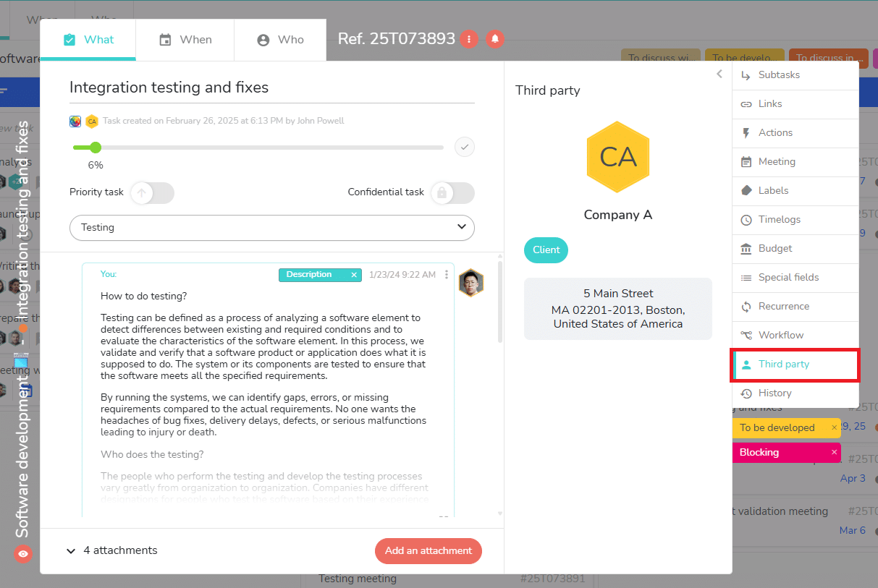Click the Add an attachment button

click(428, 550)
